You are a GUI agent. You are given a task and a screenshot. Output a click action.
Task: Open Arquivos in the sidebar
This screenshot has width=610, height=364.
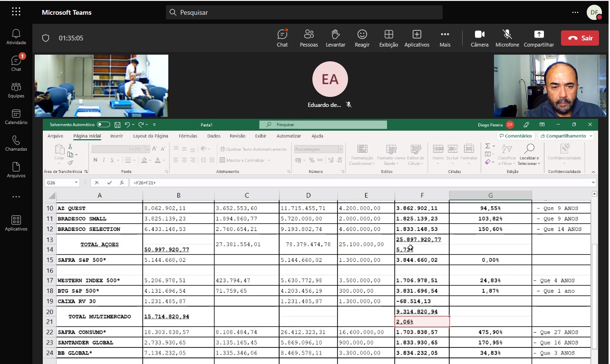pos(16,170)
